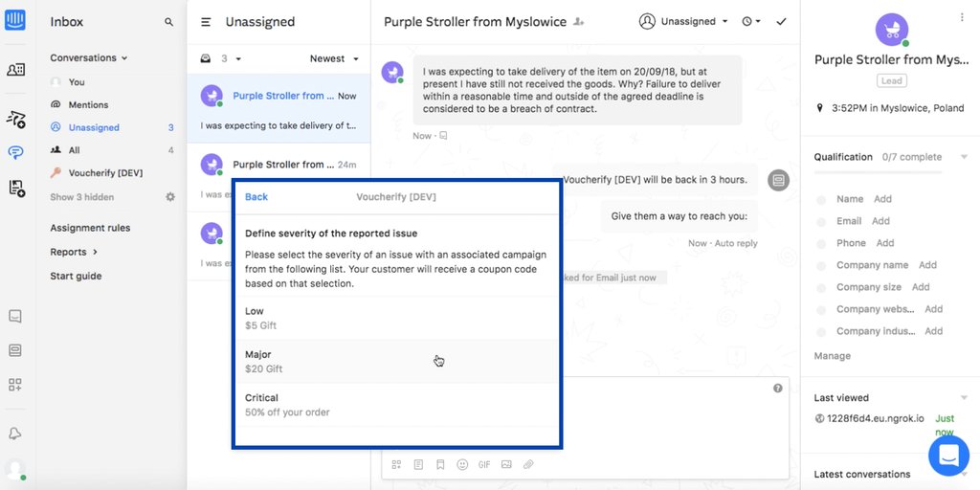This screenshot has width=980, height=490.
Task: Click the Purple Stroller profile avatar in right panel
Action: pos(892,30)
